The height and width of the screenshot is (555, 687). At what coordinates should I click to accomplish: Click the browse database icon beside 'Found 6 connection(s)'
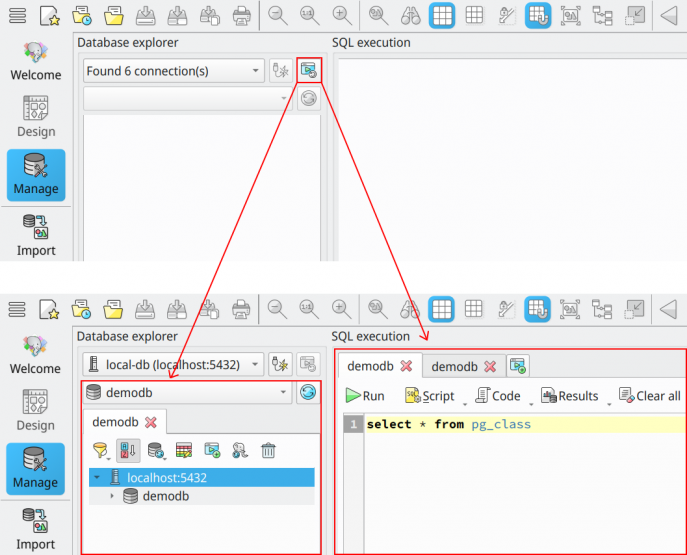pyautogui.click(x=309, y=71)
